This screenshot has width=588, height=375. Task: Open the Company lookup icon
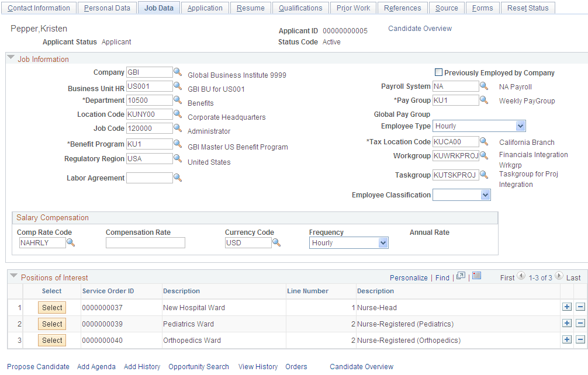(178, 72)
